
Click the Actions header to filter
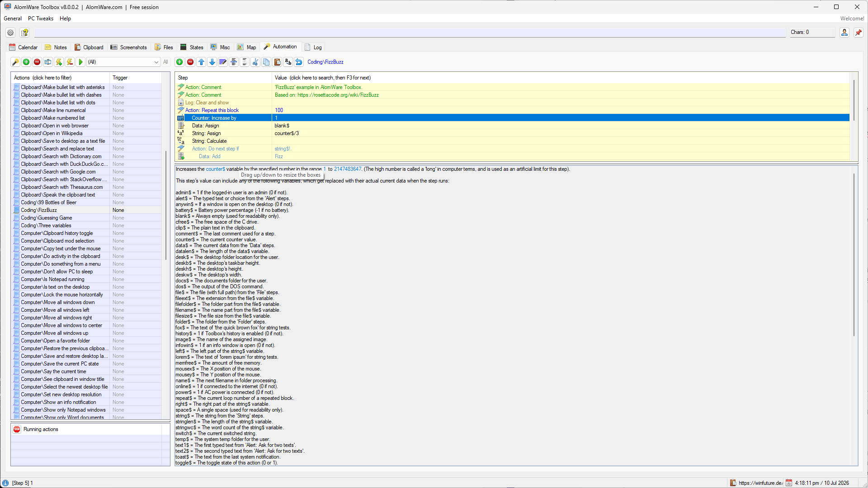(x=60, y=78)
